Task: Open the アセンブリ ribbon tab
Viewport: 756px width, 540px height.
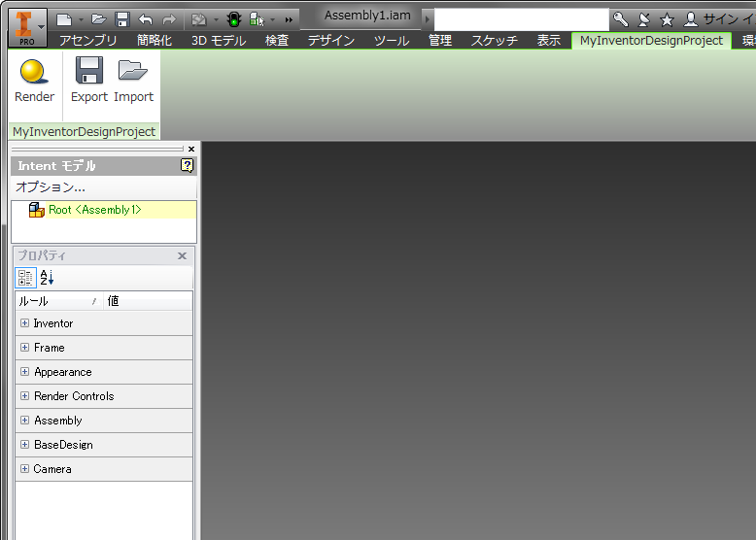Action: click(88, 41)
